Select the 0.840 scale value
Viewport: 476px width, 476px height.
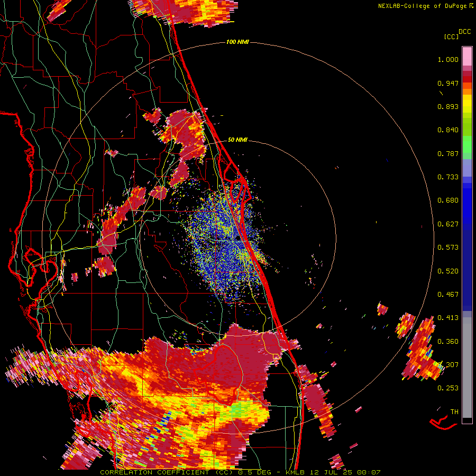tap(448, 130)
